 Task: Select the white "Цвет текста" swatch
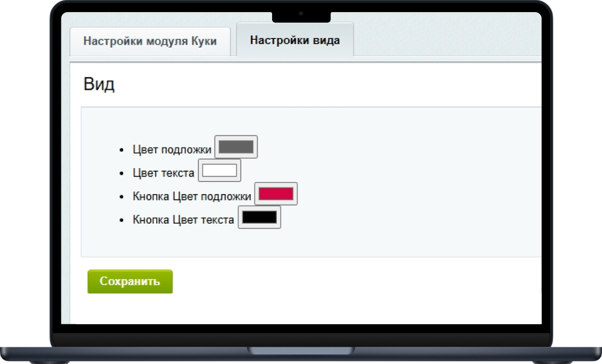(x=220, y=169)
